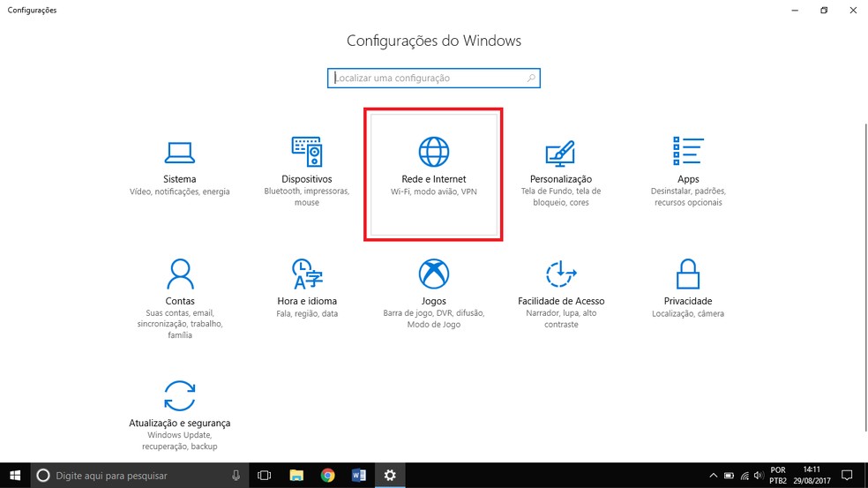Click 'Windows Update, recuperação, backup' text

(x=179, y=440)
